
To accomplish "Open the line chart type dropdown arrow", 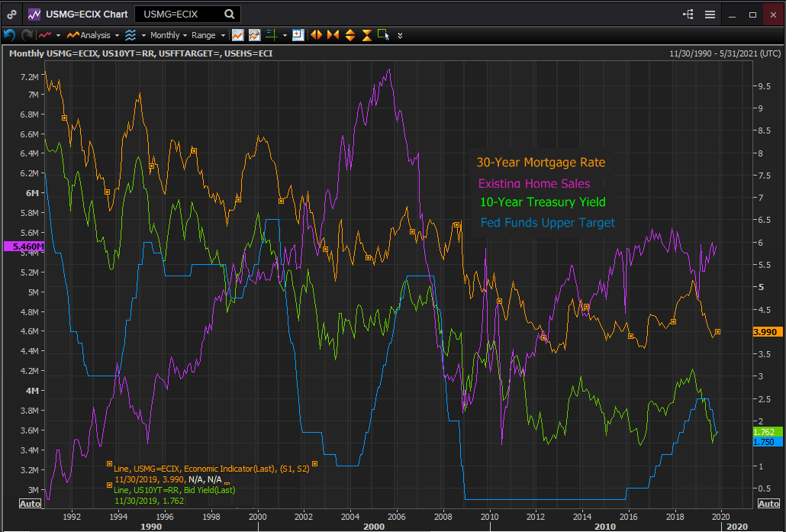I will tap(60, 35).
